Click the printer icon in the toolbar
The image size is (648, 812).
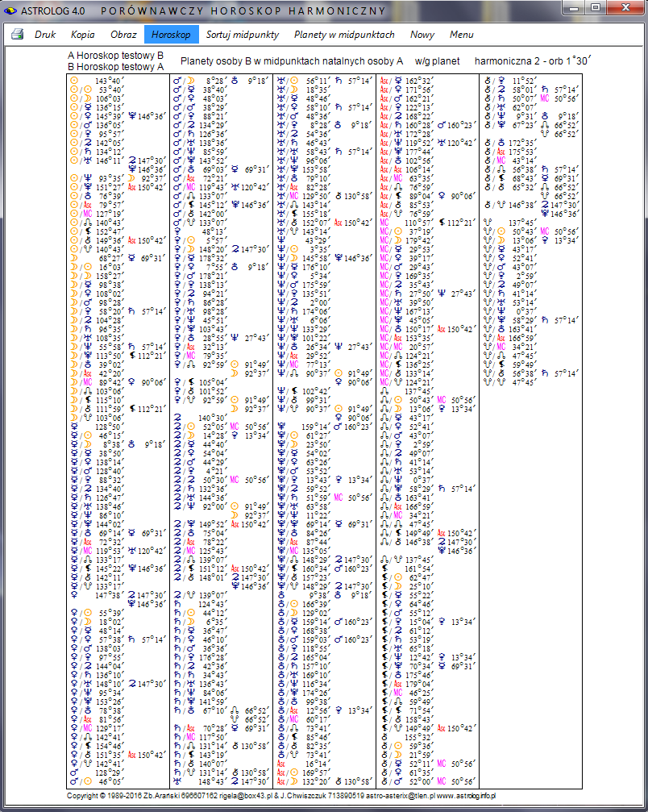18,35
